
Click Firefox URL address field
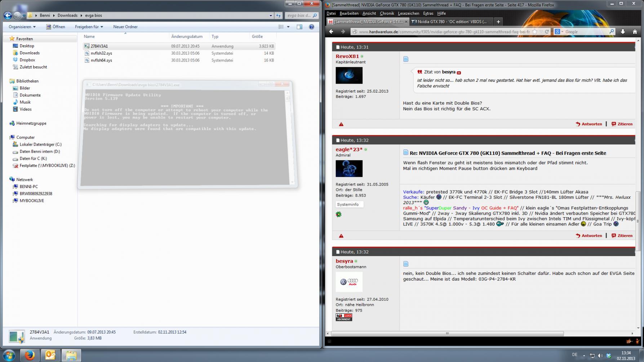[x=444, y=32]
